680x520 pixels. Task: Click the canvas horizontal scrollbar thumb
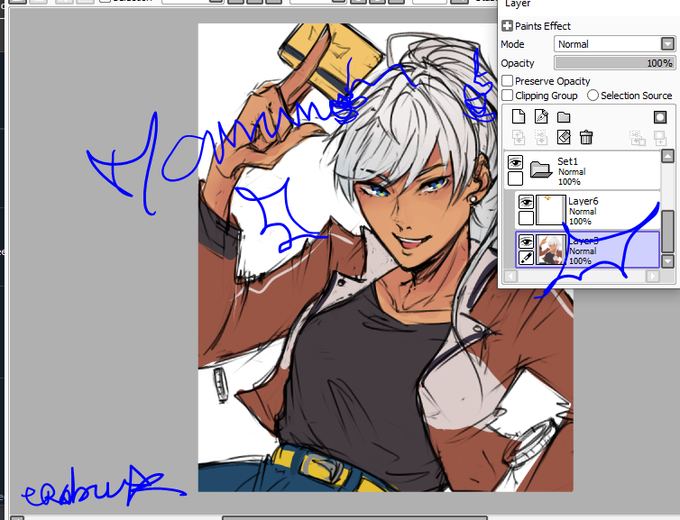[x=354, y=518]
